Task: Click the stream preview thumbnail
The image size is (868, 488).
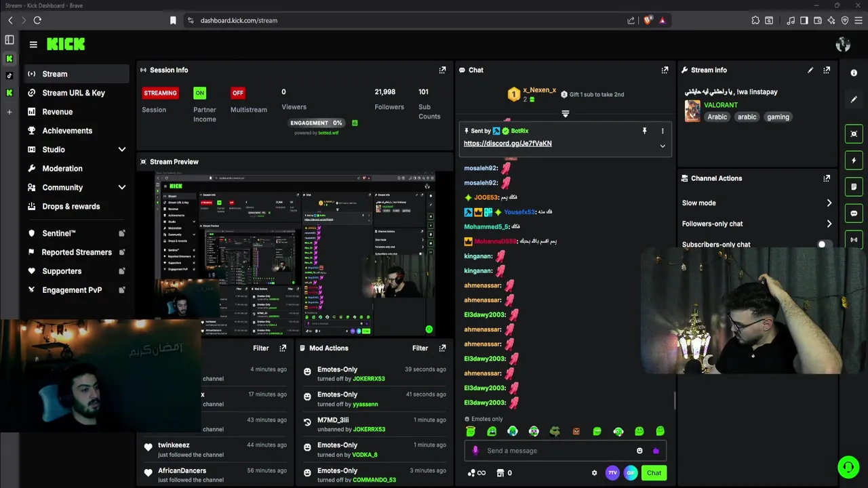Action: (x=295, y=253)
